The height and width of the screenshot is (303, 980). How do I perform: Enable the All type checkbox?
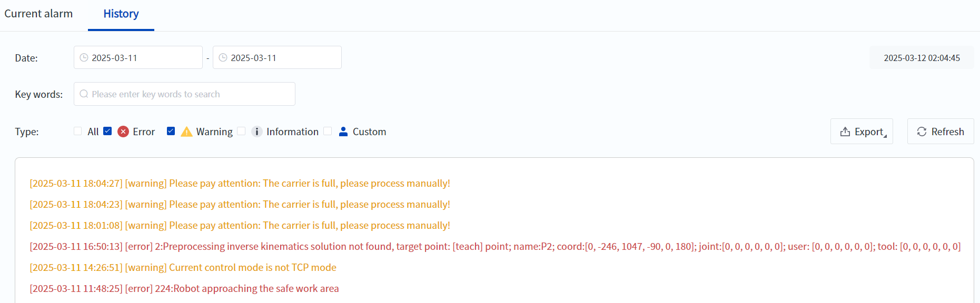pos(78,131)
